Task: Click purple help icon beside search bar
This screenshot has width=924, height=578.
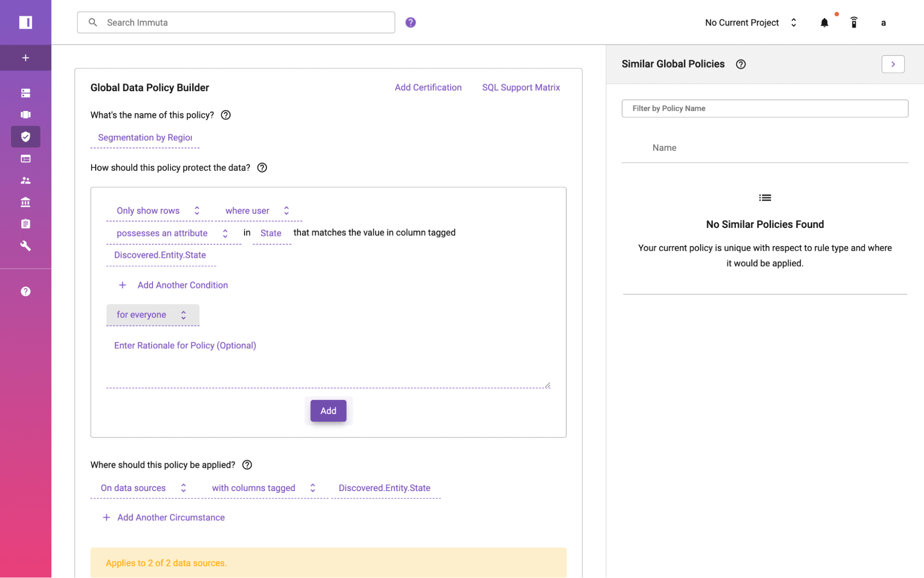Action: [x=410, y=22]
